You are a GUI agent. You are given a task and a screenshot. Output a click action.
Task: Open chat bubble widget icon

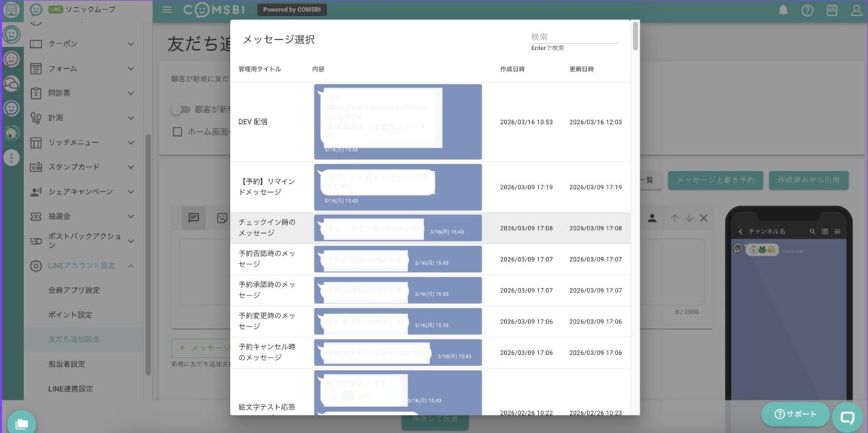point(848,416)
